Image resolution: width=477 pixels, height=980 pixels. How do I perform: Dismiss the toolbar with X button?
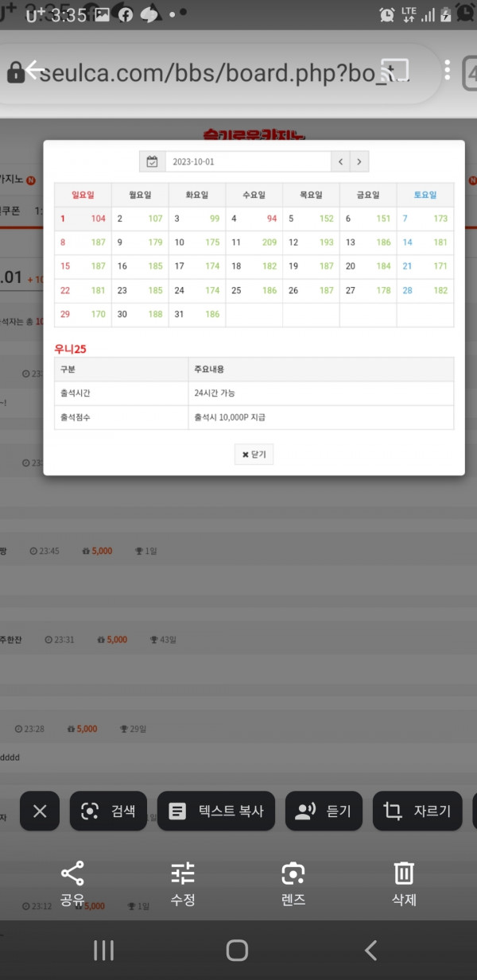tap(40, 812)
